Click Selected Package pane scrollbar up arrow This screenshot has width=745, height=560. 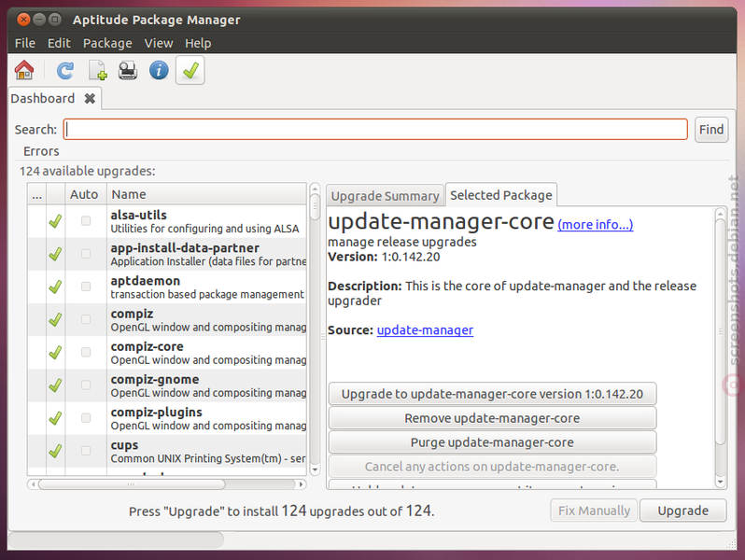[721, 212]
